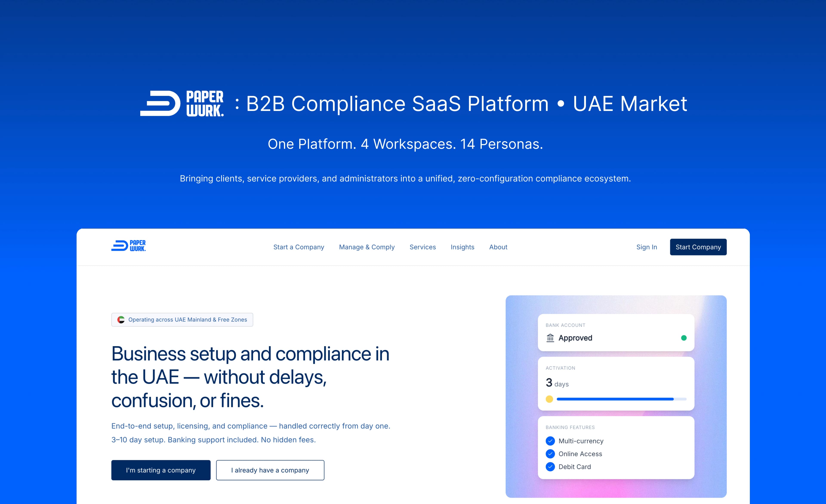Click the End-to-end setup, licensing line
The width and height of the screenshot is (826, 504).
[x=251, y=426]
